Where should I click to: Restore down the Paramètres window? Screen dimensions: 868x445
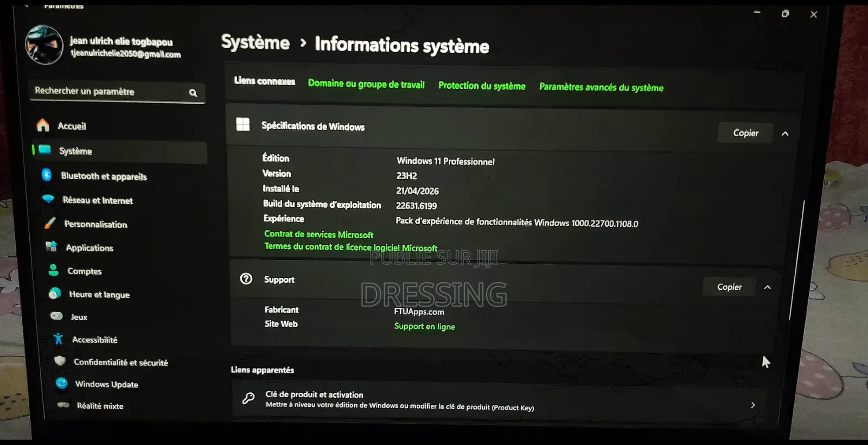(785, 14)
